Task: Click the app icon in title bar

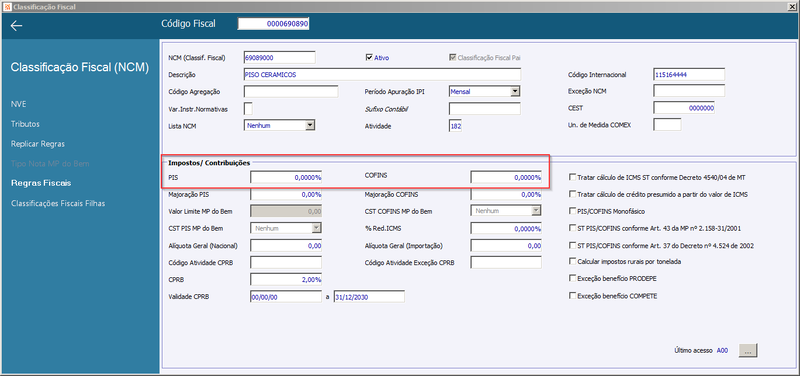Action: (7, 7)
